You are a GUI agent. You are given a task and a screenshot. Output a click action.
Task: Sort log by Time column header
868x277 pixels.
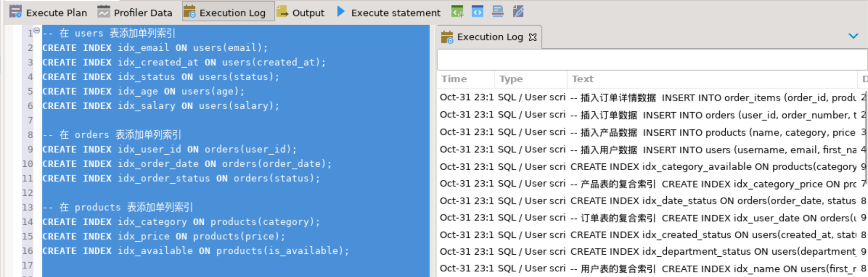[x=465, y=79]
